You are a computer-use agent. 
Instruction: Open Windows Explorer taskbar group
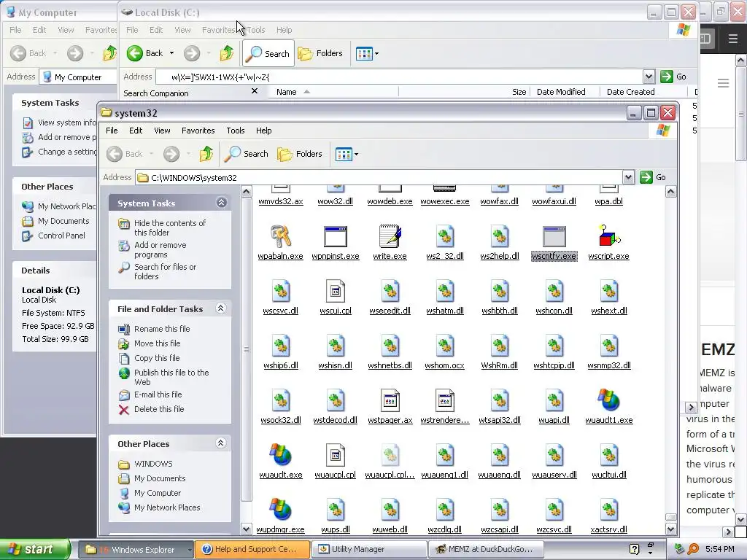click(135, 550)
